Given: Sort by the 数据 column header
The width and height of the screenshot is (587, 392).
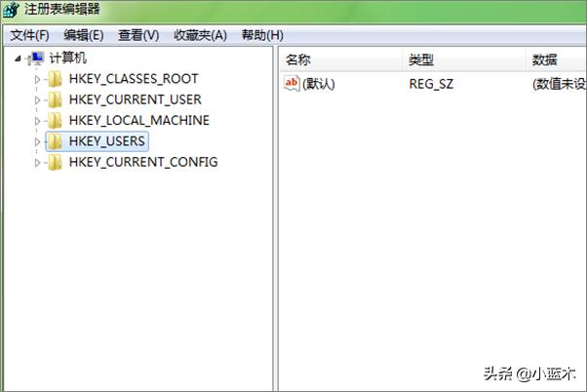Looking at the screenshot, I should click(557, 59).
